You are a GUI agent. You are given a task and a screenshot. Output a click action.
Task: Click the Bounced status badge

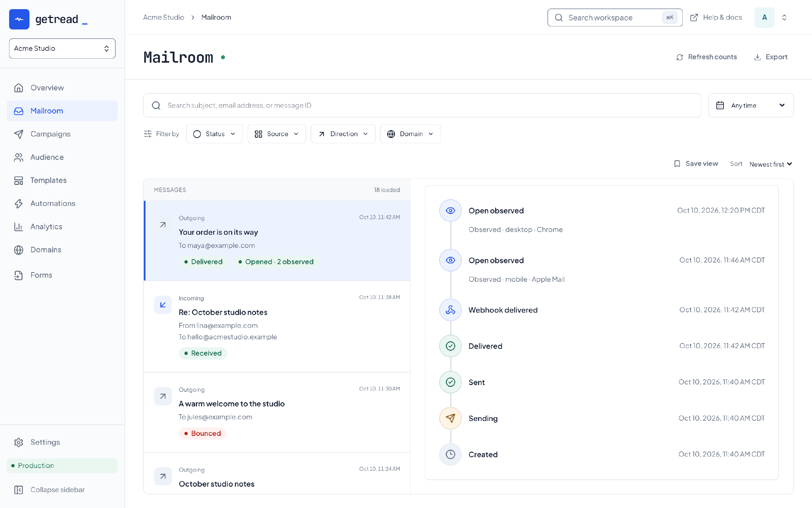203,433
